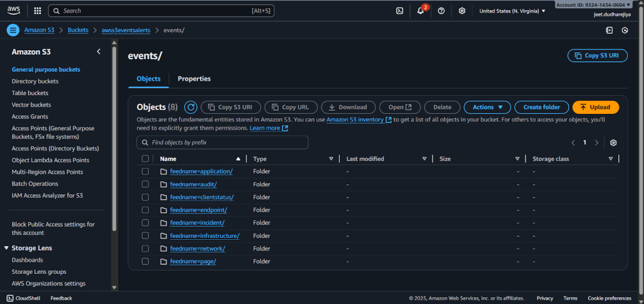The height and width of the screenshot is (304, 644).
Task: Go to next page arrow
Action: (x=597, y=142)
